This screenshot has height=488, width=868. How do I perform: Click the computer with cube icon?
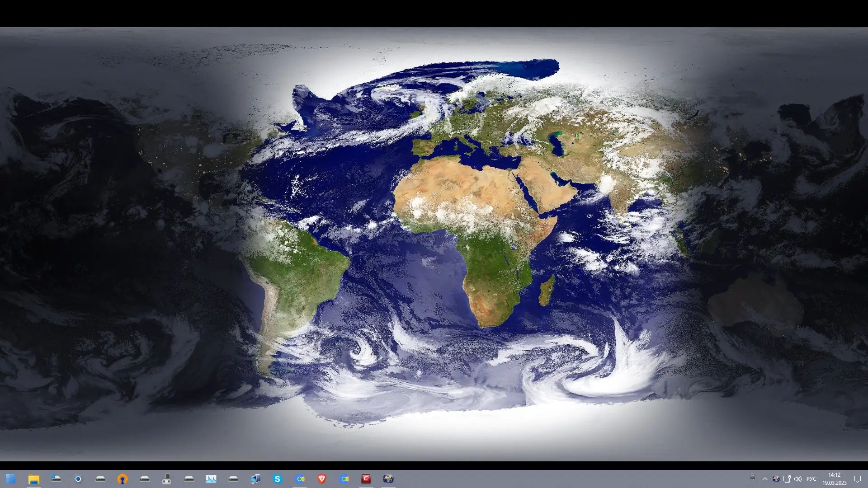pos(255,479)
